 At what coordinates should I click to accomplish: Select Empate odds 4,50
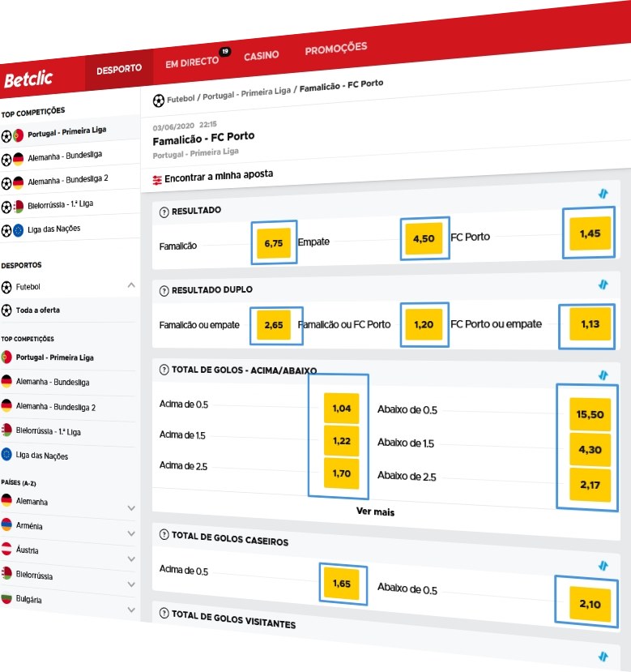[x=424, y=238]
